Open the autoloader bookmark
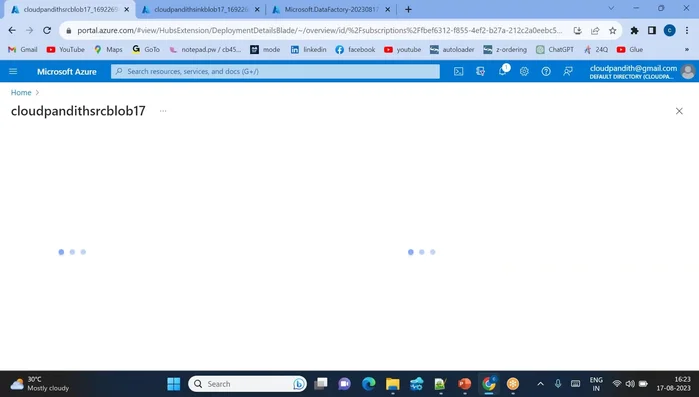Screen dimensions: 699x397 (x=452, y=49)
